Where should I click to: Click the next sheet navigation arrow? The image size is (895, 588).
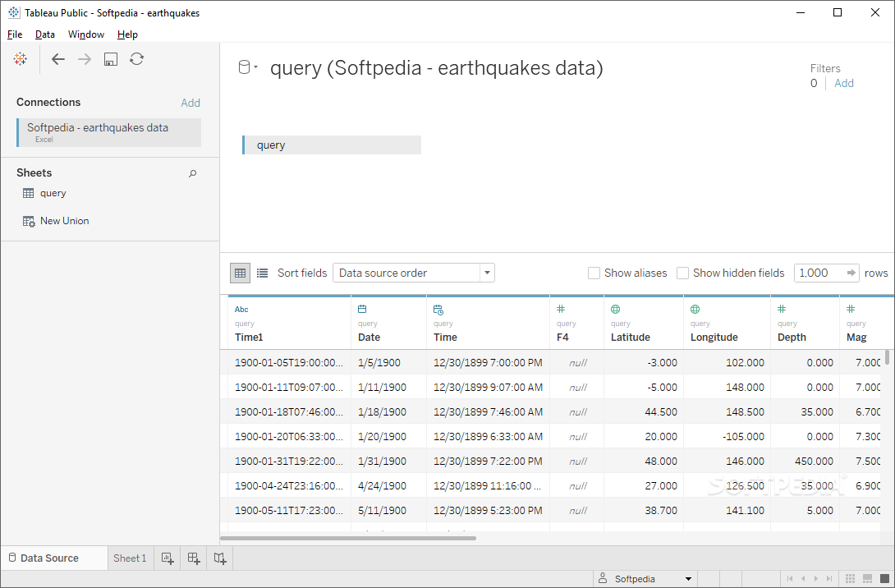pos(816,579)
